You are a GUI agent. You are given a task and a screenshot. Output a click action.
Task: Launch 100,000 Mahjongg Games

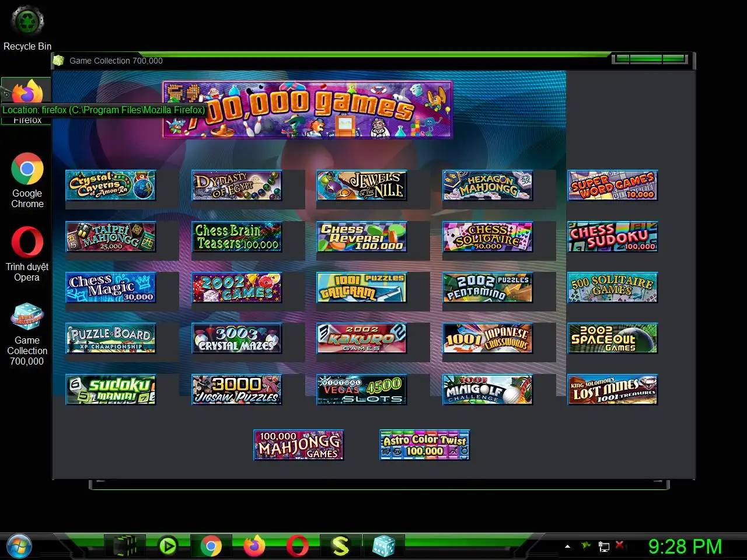pyautogui.click(x=299, y=445)
